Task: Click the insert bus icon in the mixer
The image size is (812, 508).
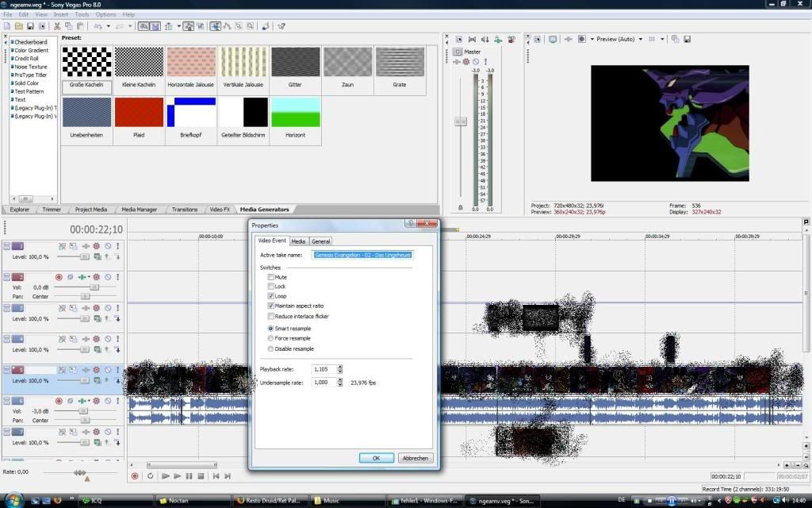Action: [511, 39]
